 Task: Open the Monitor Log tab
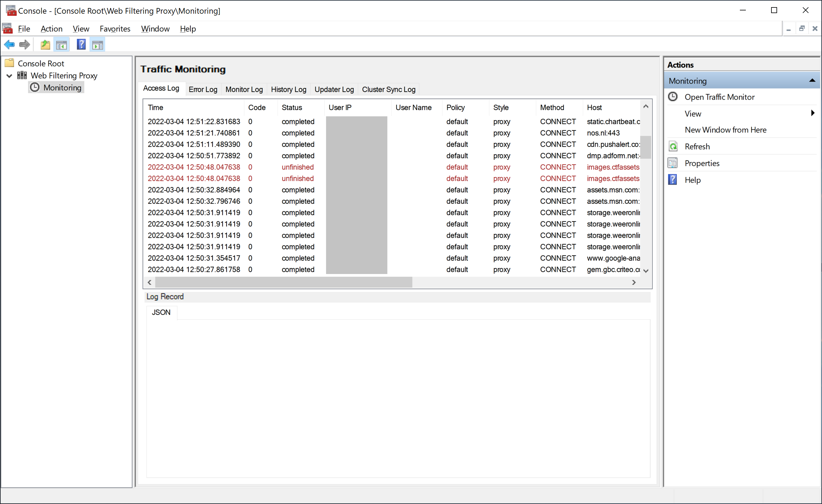(244, 89)
